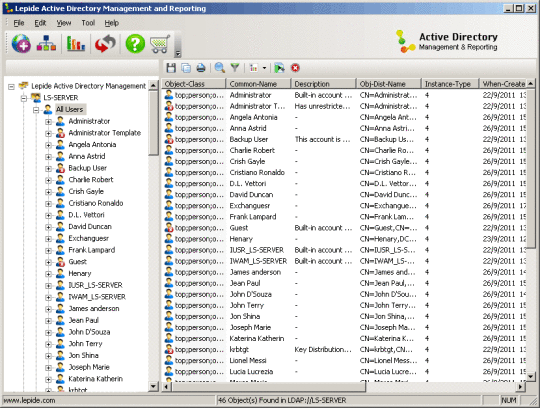Click the Charlie Robert user icon in tree
This screenshot has width=540, height=408.
click(x=60, y=180)
